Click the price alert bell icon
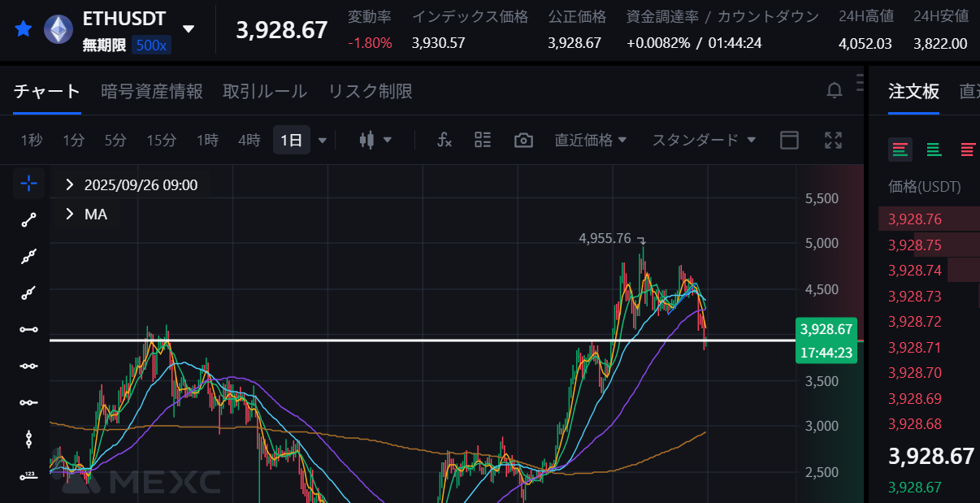This screenshot has height=503, width=980. pos(834,90)
